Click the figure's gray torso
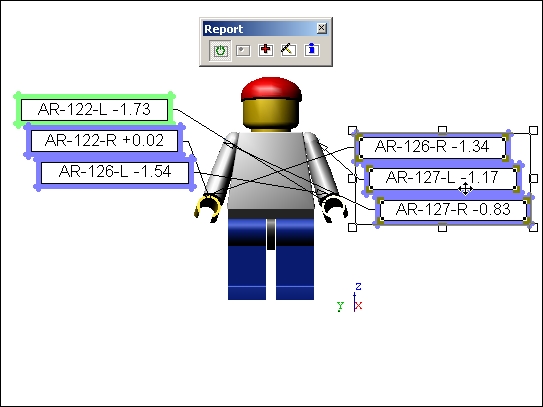This screenshot has height=407, width=543. click(x=271, y=170)
